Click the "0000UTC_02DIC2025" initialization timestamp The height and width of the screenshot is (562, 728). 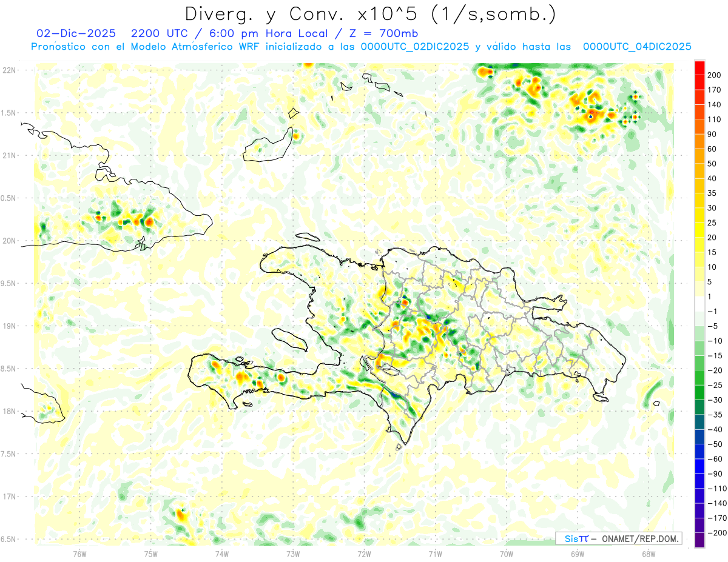pos(414,47)
